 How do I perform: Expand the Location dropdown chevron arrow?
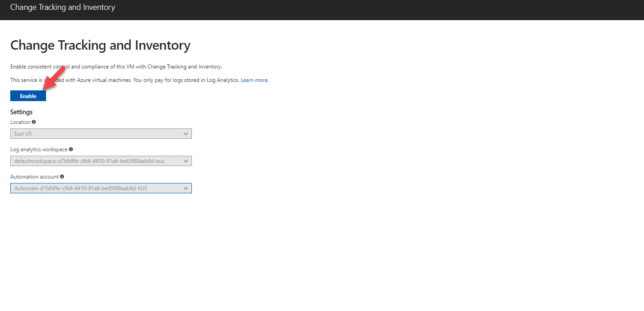[x=186, y=134]
